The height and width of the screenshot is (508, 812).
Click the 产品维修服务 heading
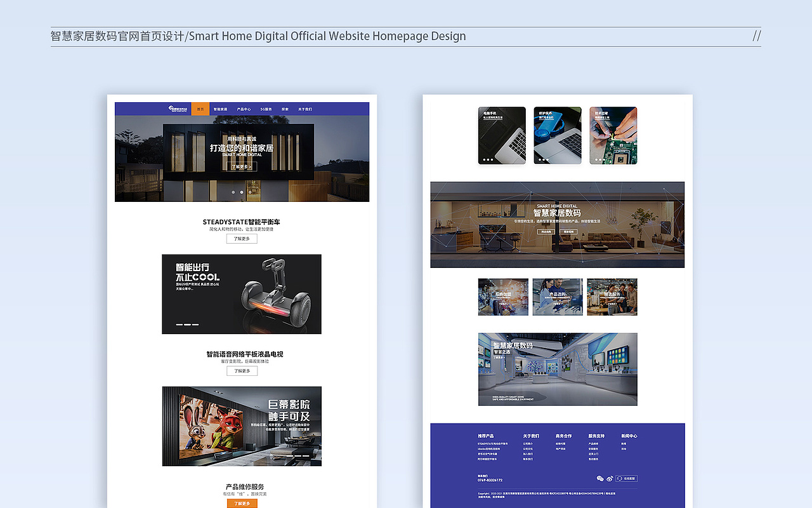pyautogui.click(x=245, y=487)
